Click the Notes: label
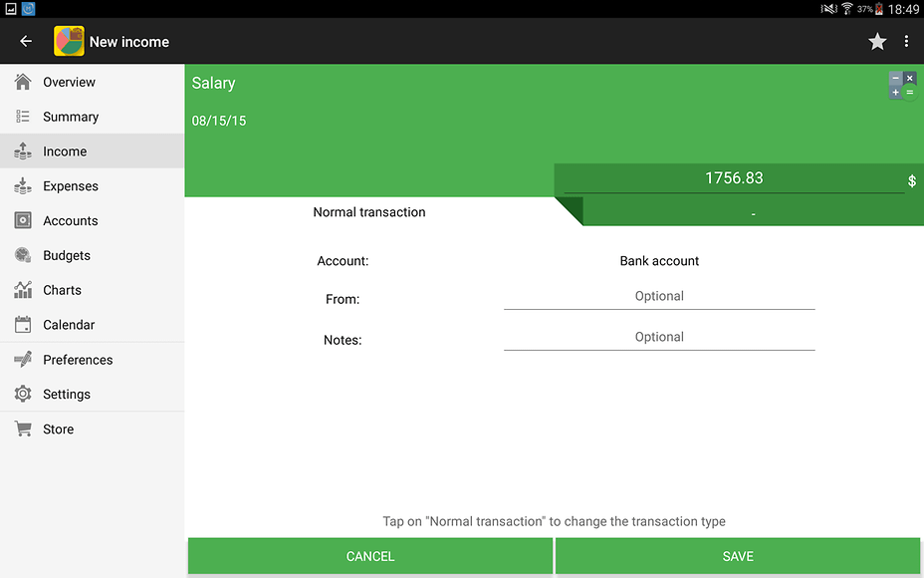The height and width of the screenshot is (578, 924). (x=343, y=340)
